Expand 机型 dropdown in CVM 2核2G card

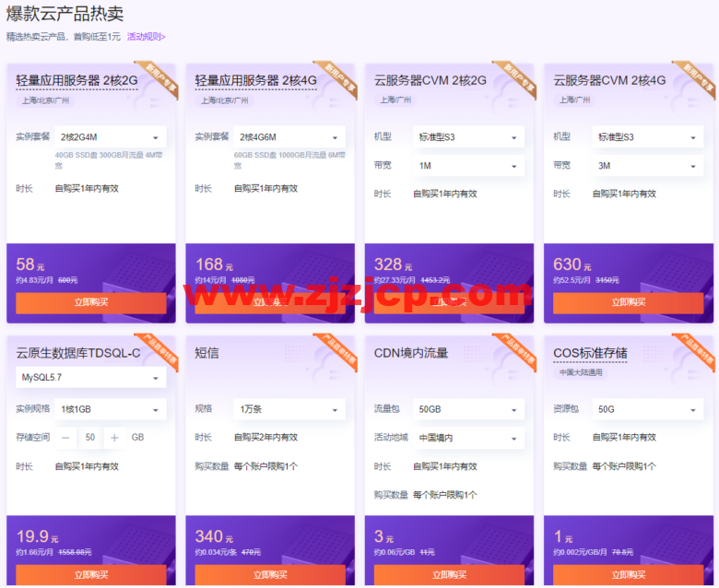pos(468,137)
